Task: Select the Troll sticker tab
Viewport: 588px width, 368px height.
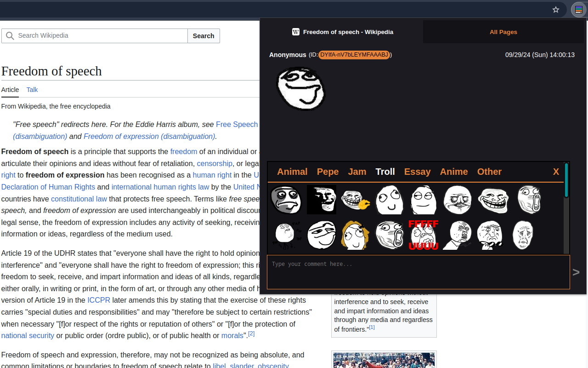Action: pyautogui.click(x=385, y=172)
